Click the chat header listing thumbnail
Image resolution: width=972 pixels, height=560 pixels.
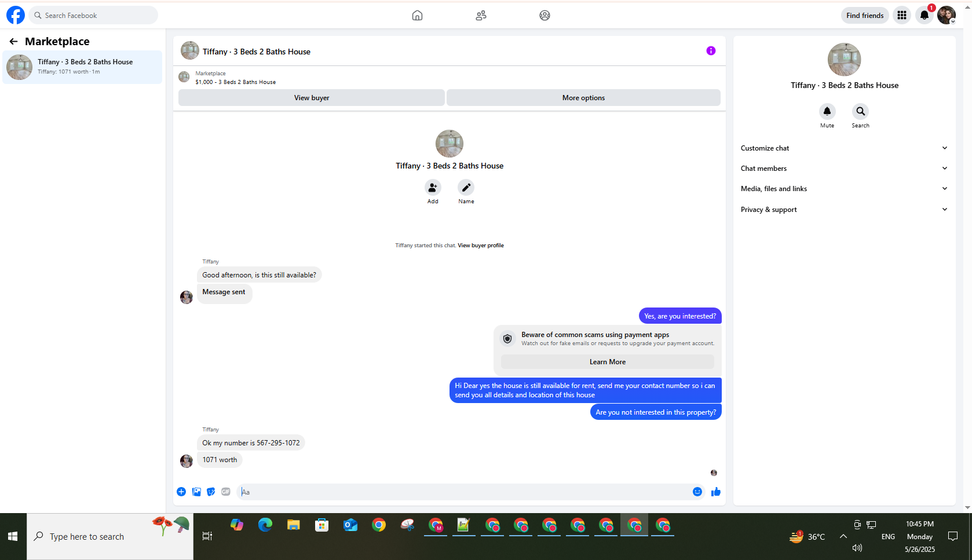pyautogui.click(x=190, y=51)
